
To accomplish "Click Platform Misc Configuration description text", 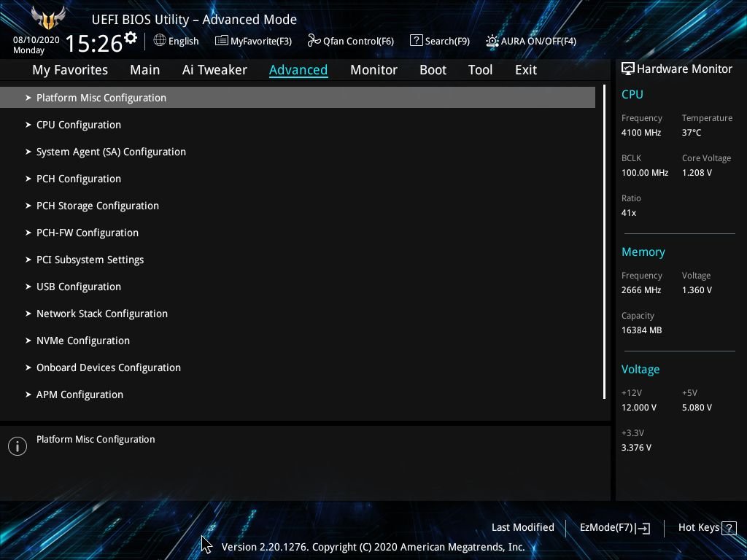I will (96, 440).
